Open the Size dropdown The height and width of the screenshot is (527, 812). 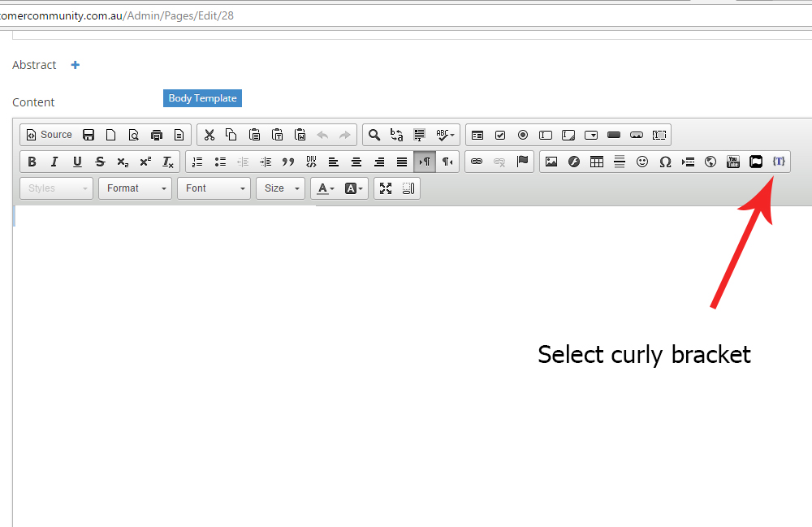[x=280, y=188]
